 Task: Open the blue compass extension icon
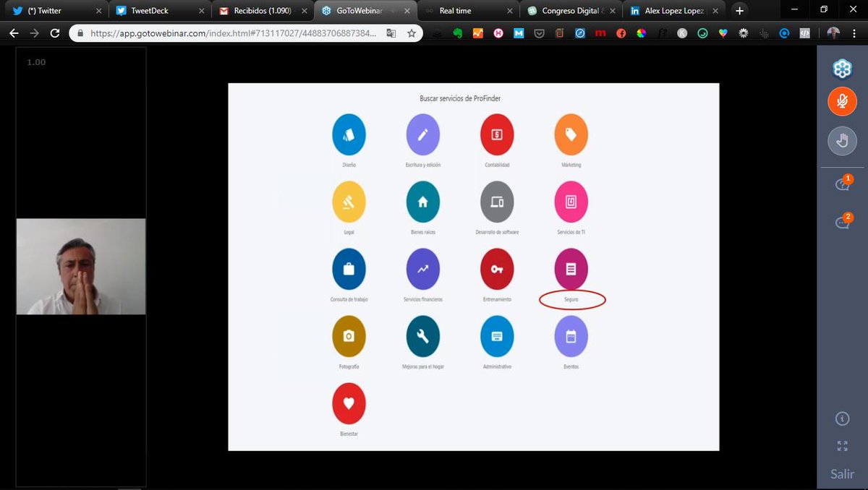[x=580, y=33]
